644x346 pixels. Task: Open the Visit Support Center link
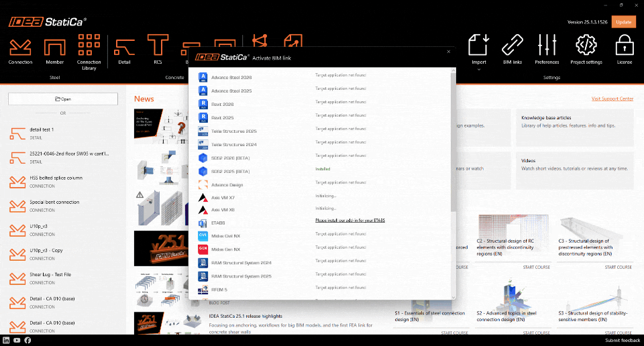pyautogui.click(x=612, y=99)
